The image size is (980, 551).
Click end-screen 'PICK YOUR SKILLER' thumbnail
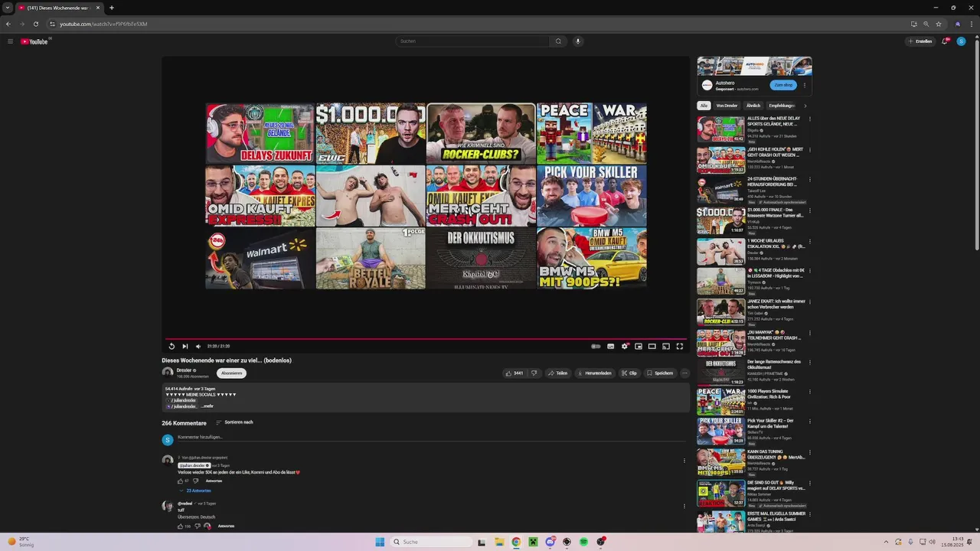coord(591,196)
